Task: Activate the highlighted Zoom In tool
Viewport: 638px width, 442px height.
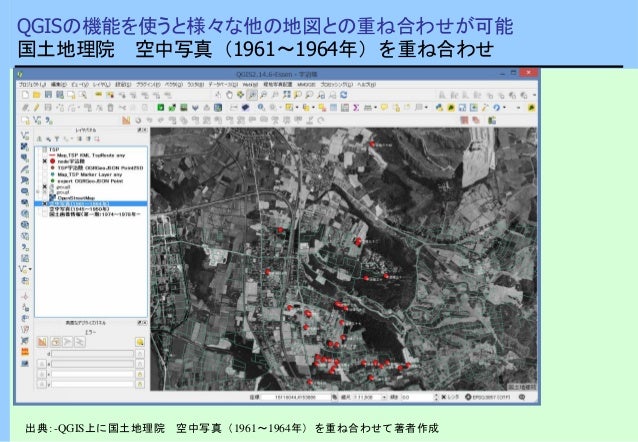Action: click(252, 95)
